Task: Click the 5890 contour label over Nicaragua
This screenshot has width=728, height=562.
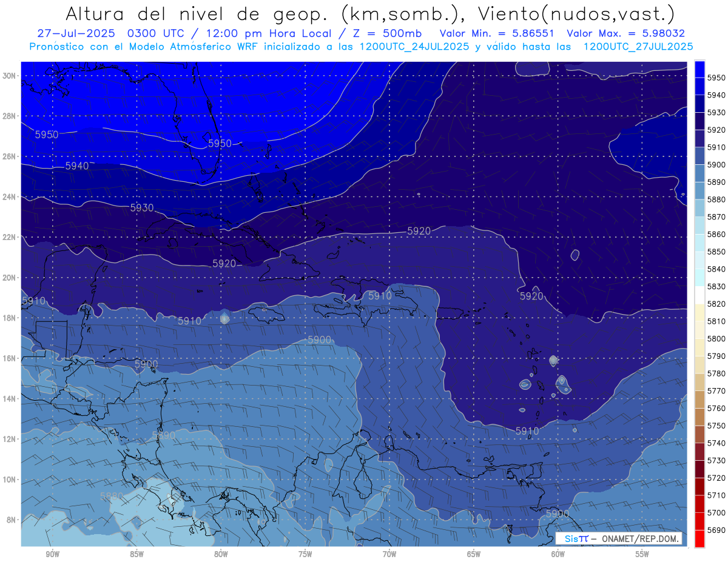Action: click(164, 435)
